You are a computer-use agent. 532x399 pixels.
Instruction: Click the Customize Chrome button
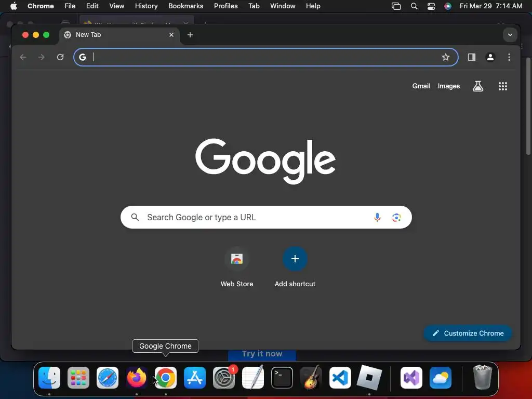pyautogui.click(x=468, y=333)
